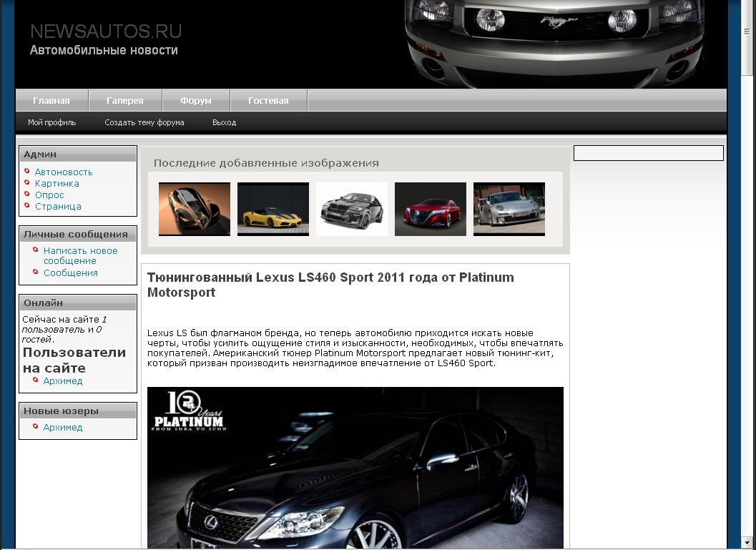This screenshot has height=550, width=756.
Task: Click the empty box in right sidebar
Action: (649, 153)
